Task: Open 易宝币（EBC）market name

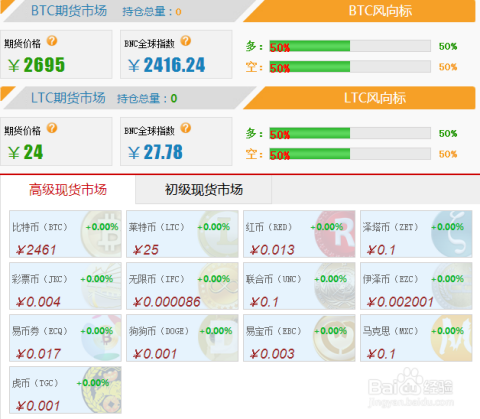Action: pos(274,331)
